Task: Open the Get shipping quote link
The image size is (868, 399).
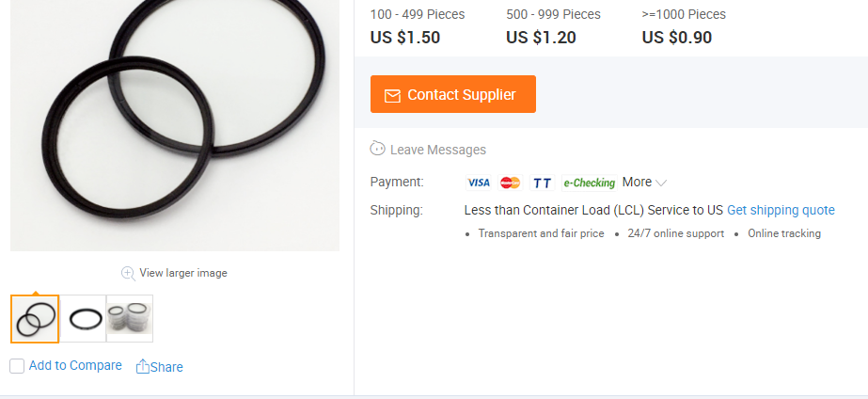Action: click(781, 210)
